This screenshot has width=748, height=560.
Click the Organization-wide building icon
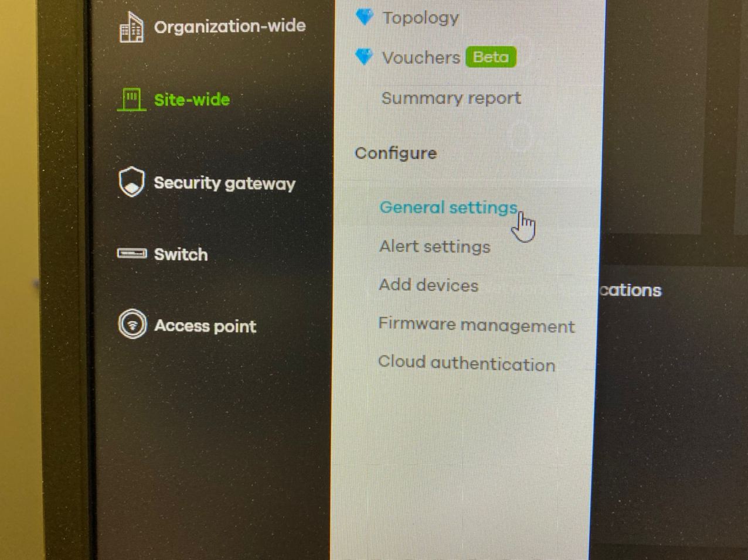131,27
